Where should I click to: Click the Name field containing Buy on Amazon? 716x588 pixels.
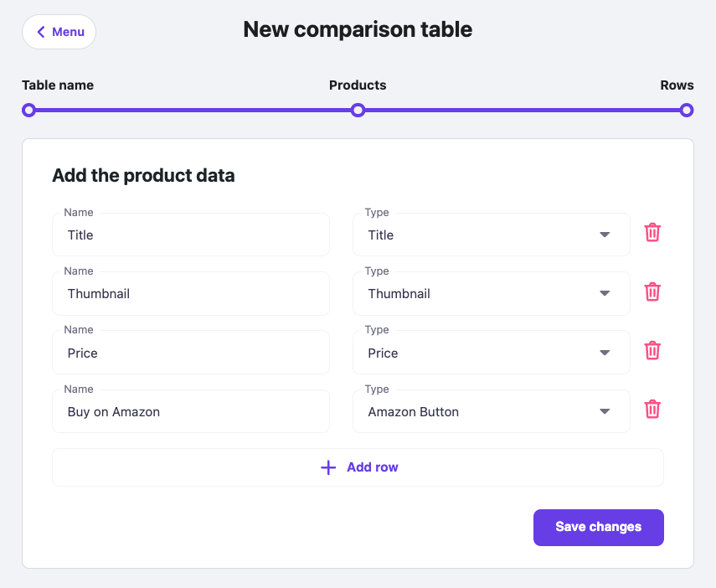point(190,411)
